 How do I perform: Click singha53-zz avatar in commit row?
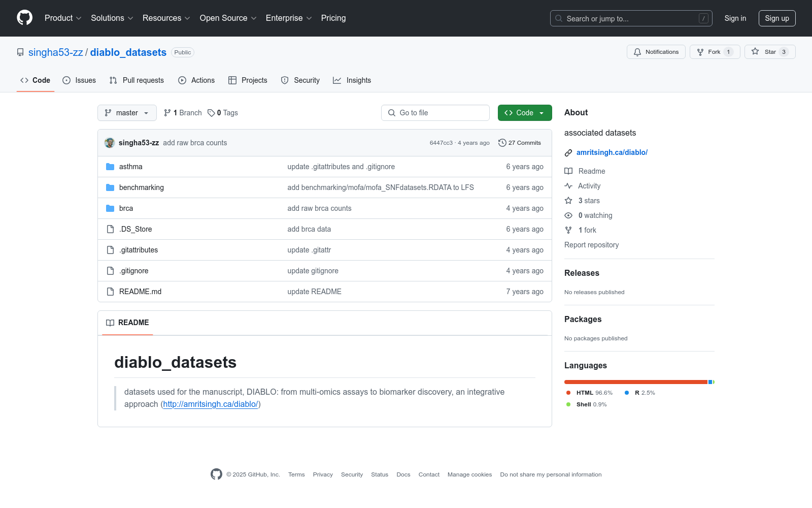(110, 143)
